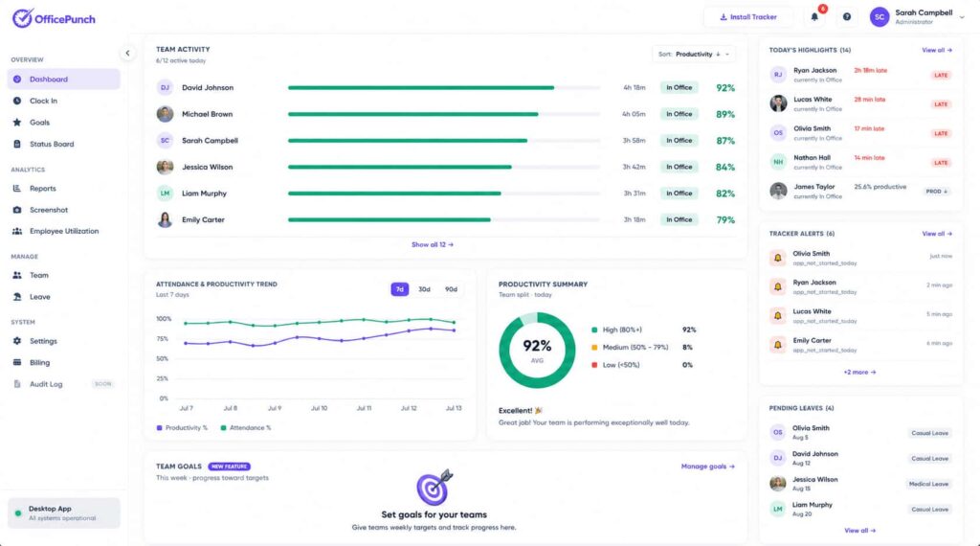Click David Johnson's DJ avatar in Team Activity

click(165, 87)
